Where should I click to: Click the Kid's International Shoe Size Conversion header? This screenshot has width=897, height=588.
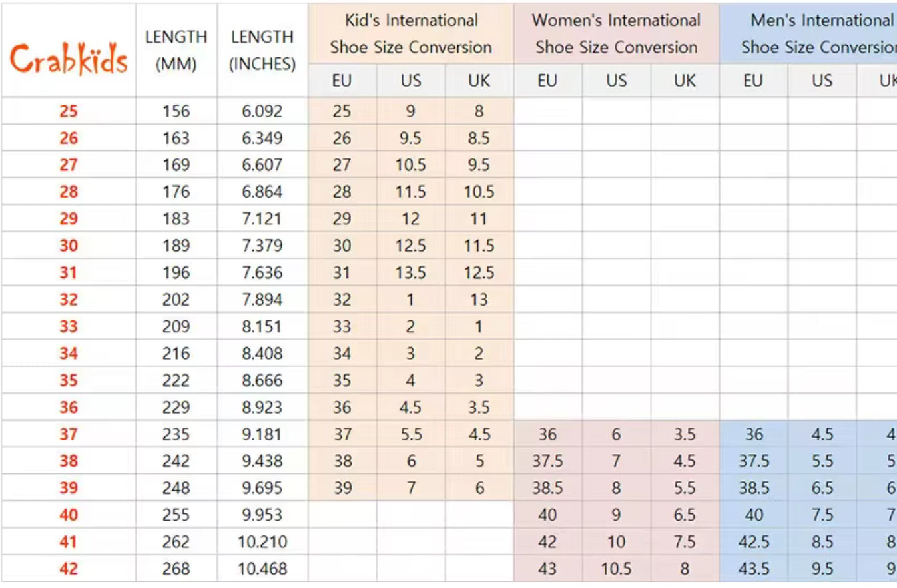tap(411, 34)
